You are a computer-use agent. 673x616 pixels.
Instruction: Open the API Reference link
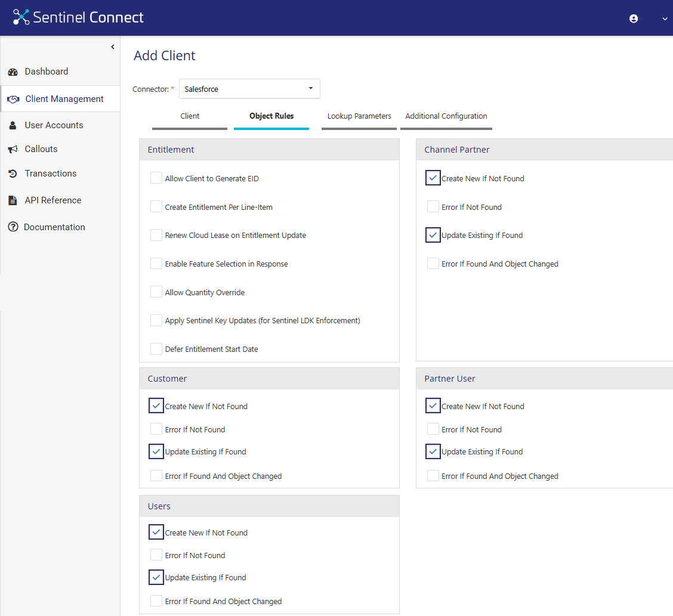[x=53, y=200]
